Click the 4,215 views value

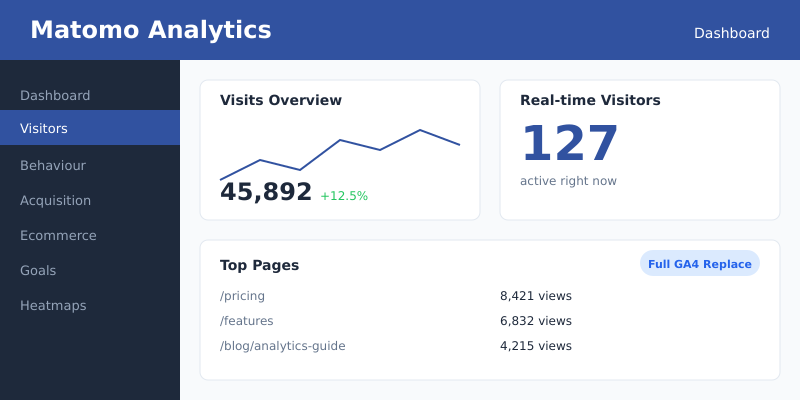(x=536, y=346)
